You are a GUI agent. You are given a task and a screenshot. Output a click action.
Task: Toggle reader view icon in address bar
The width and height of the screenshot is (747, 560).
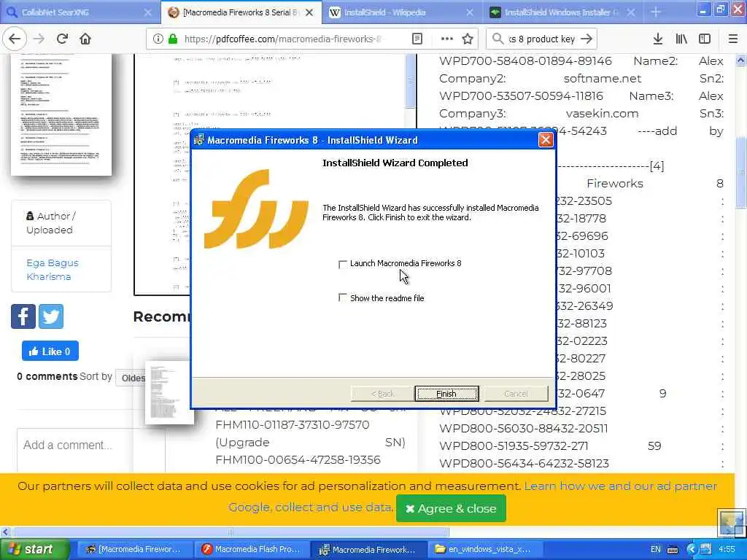tap(417, 39)
